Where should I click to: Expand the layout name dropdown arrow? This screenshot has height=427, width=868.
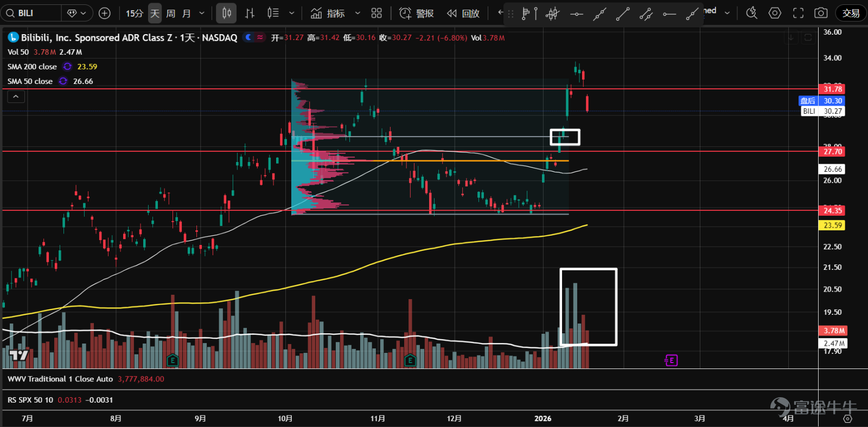727,13
